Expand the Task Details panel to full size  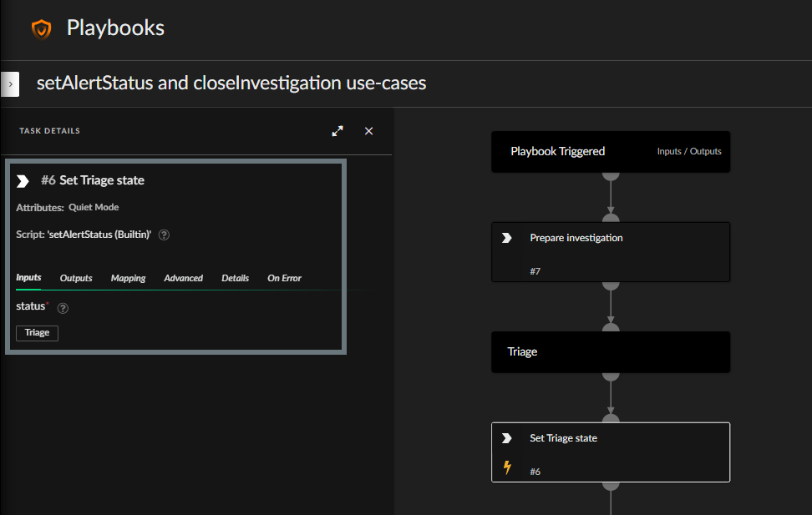point(337,131)
